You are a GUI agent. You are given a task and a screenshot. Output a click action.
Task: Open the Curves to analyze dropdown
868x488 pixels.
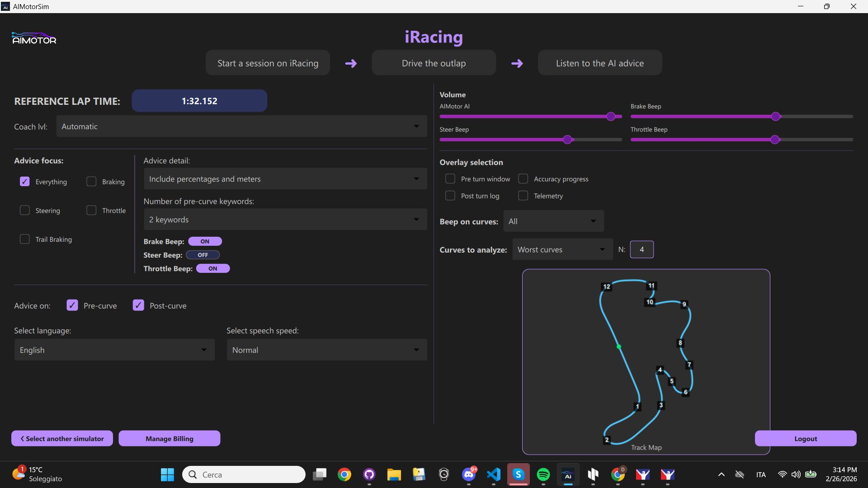562,249
